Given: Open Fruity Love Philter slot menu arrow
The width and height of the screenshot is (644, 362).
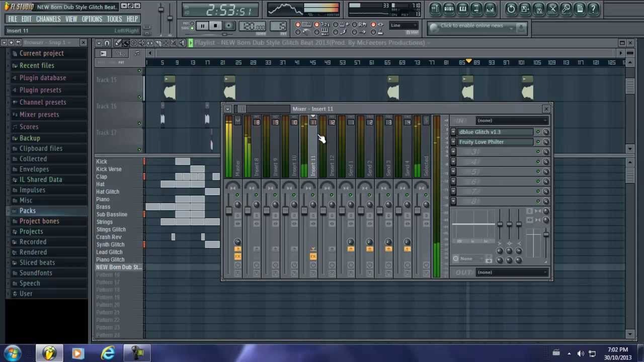Looking at the screenshot, I should coord(453,142).
